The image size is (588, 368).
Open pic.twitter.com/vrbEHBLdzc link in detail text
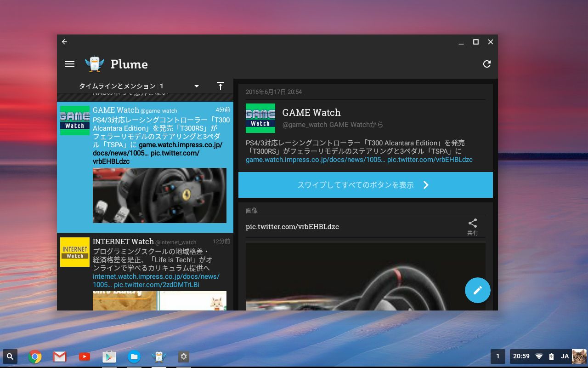click(x=430, y=160)
